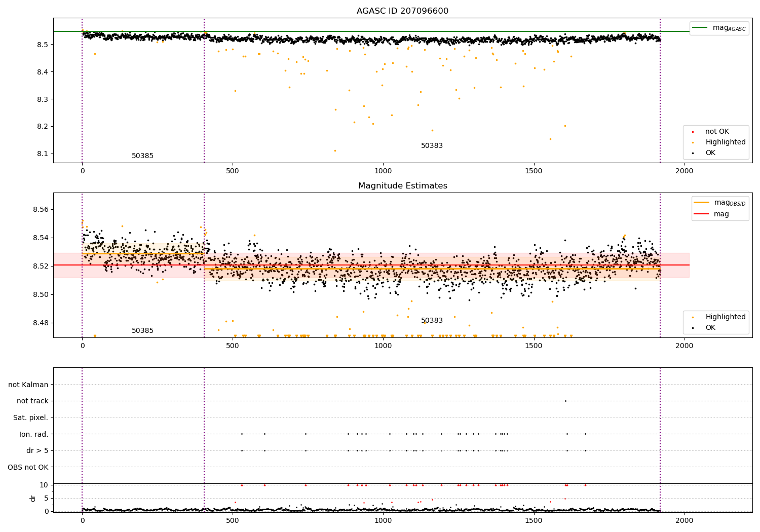Click the 'OBS not OK' row label

click(x=28, y=467)
